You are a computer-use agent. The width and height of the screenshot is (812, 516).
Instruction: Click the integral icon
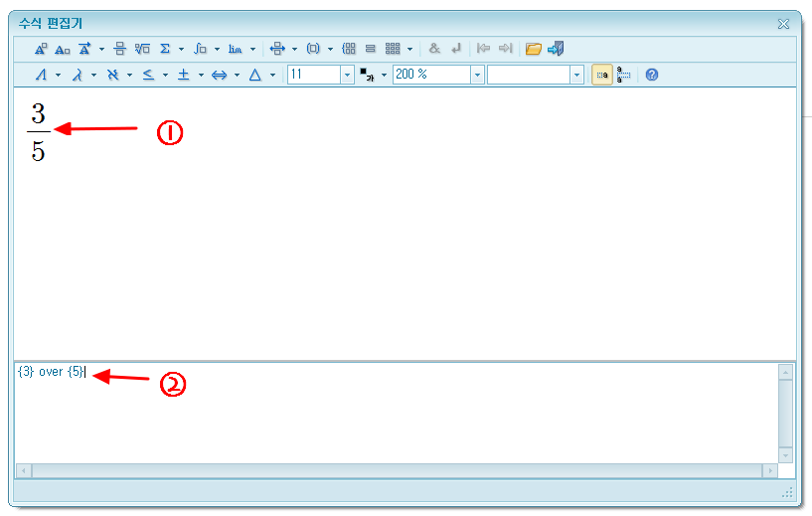click(x=200, y=50)
